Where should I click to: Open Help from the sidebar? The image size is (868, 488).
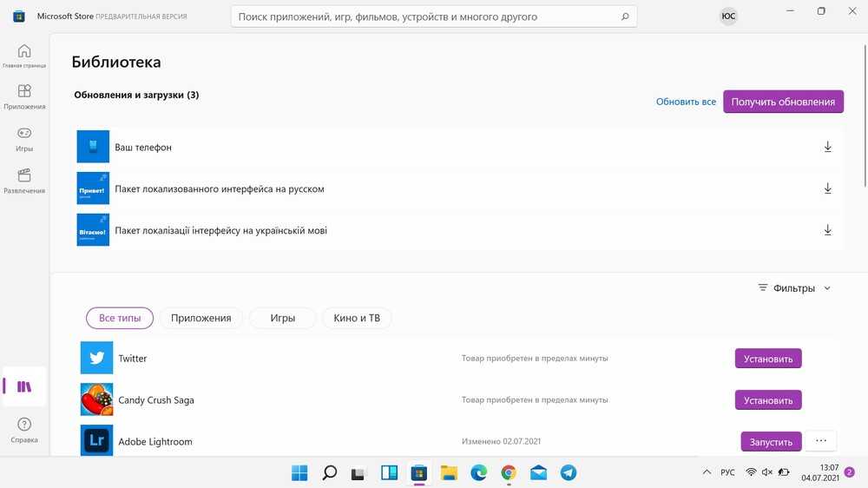point(24,425)
